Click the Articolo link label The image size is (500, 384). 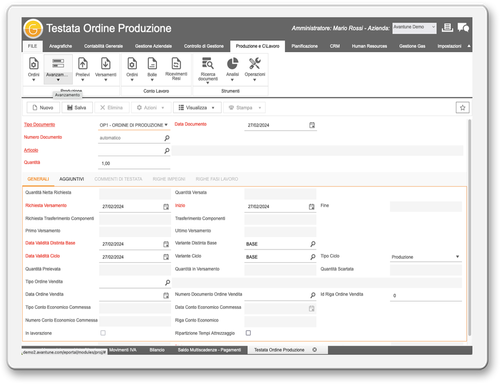click(x=31, y=150)
